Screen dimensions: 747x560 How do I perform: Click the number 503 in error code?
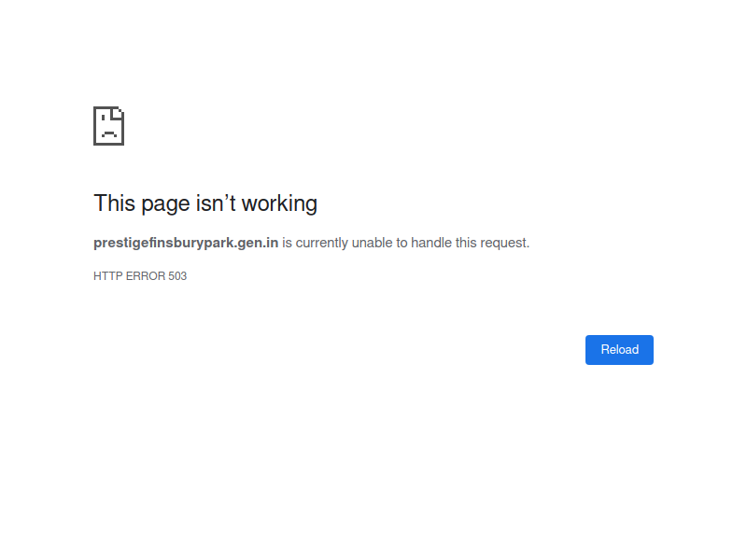tap(177, 276)
